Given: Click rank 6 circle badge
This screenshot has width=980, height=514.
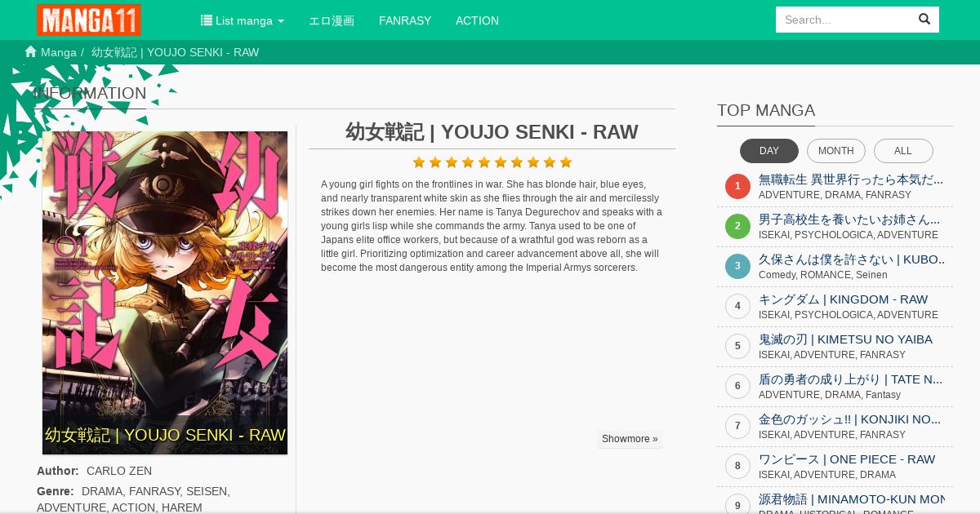Looking at the screenshot, I should coord(737,386).
